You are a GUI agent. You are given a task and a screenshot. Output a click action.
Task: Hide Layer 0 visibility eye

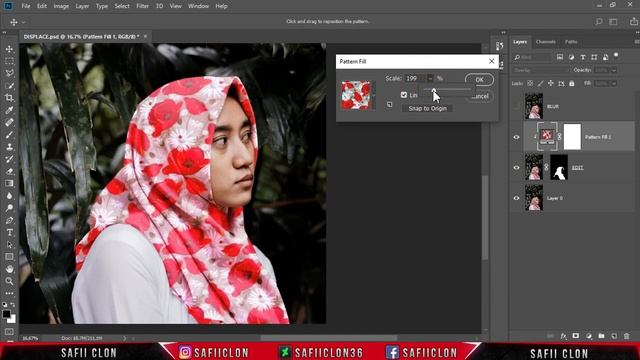click(516, 198)
